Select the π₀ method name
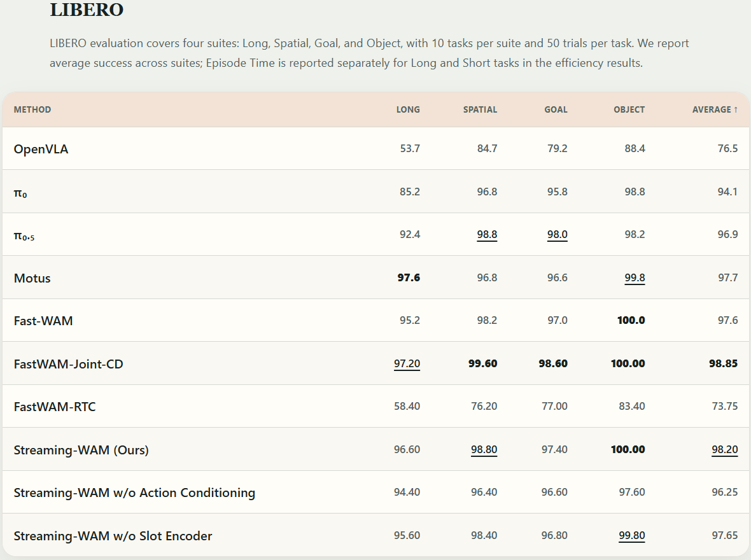The height and width of the screenshot is (560, 751). pos(20,192)
